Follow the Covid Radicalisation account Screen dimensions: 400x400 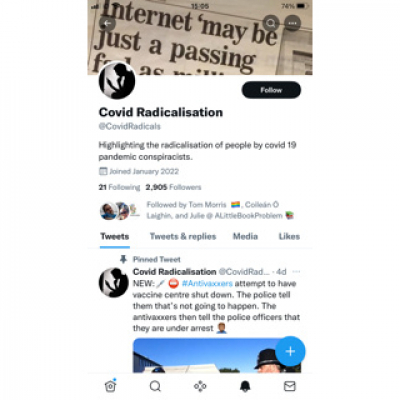(x=271, y=90)
